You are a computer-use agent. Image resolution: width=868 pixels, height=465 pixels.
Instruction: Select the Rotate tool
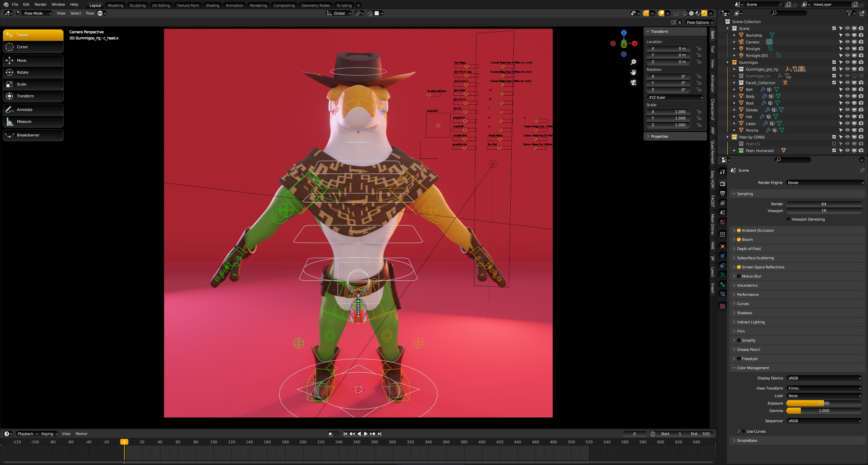[33, 72]
